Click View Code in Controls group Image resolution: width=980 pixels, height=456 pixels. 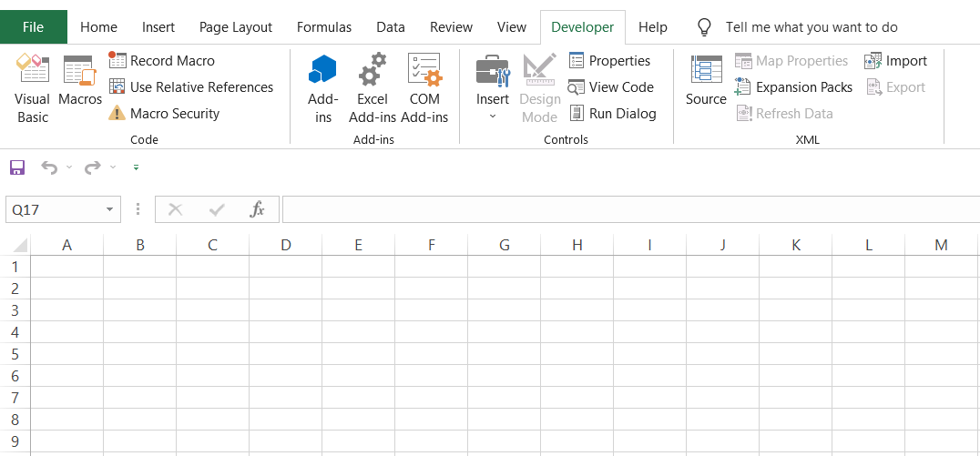point(611,87)
